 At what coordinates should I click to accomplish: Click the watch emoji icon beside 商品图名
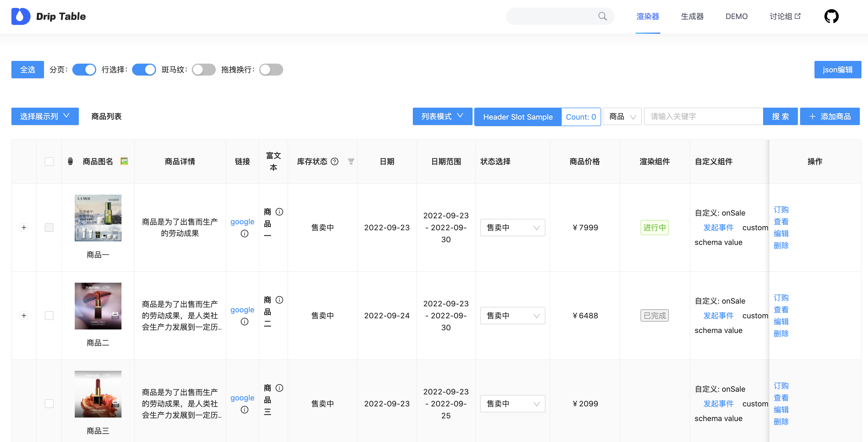70,161
